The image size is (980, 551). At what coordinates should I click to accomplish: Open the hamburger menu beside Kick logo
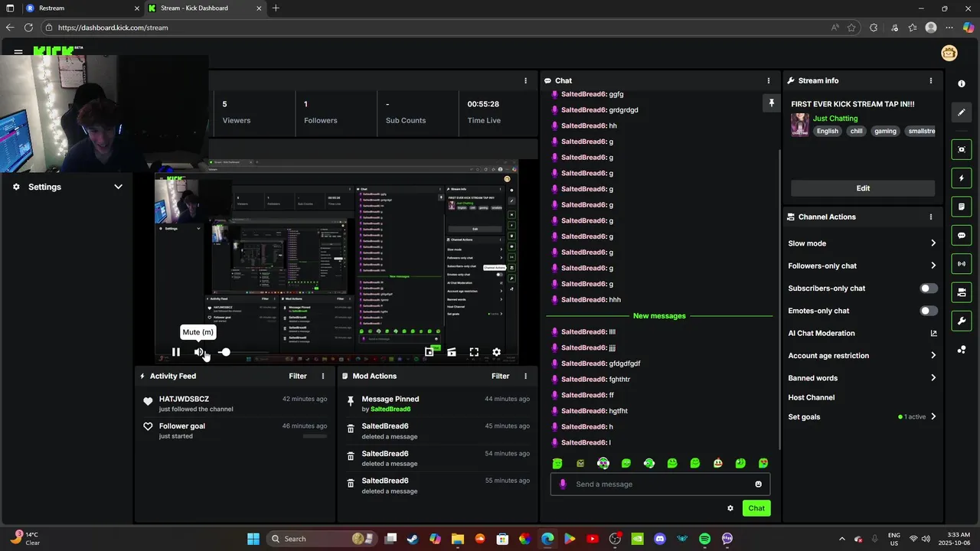[x=18, y=52]
